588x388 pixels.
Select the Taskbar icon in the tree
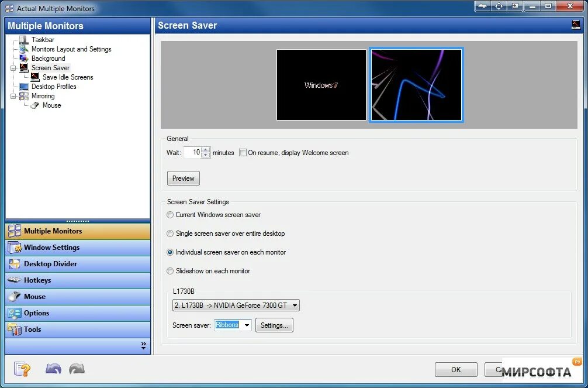pos(23,39)
